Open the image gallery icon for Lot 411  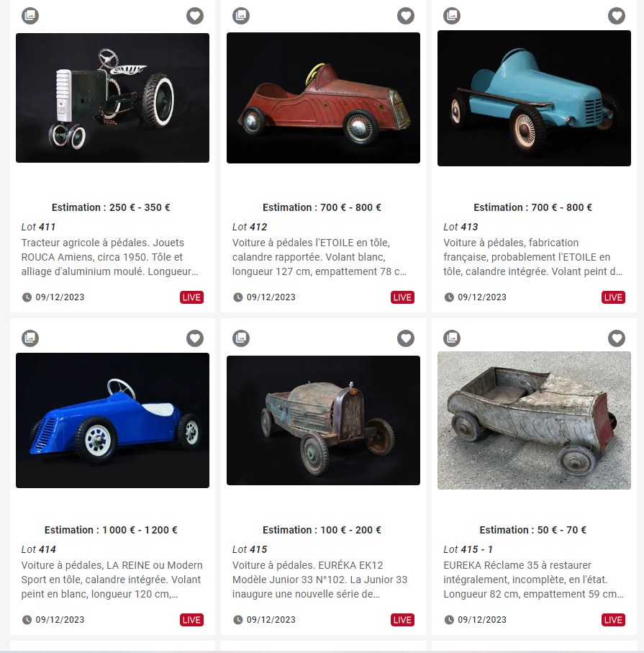point(30,16)
